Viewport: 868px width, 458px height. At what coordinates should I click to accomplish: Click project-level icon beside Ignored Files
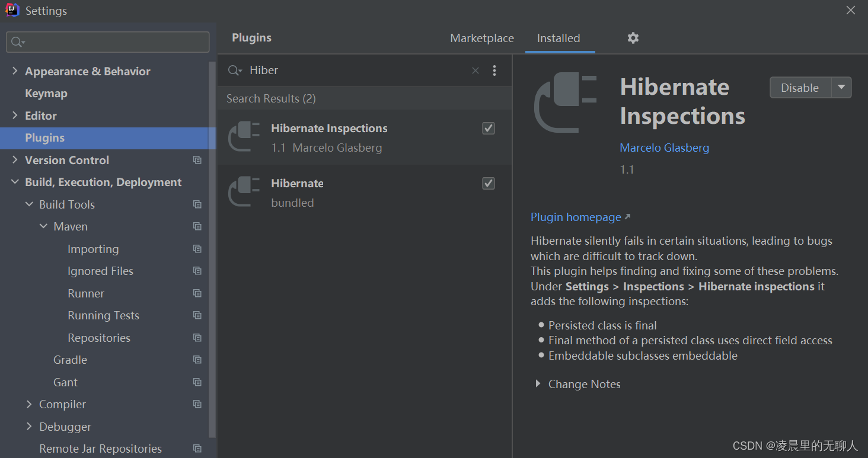(x=197, y=271)
